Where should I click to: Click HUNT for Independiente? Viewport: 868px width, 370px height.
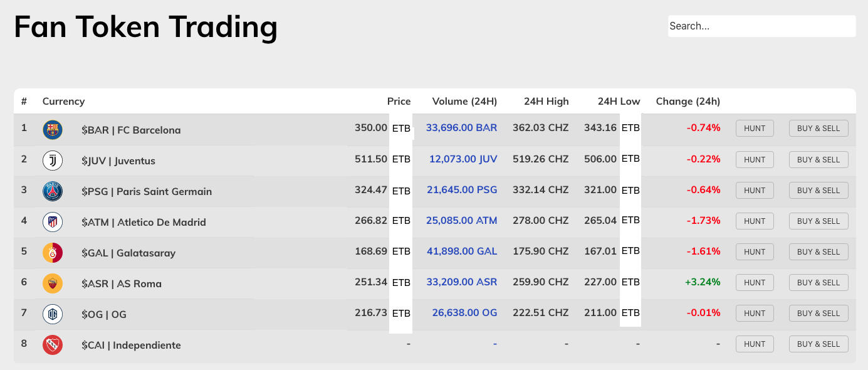coord(755,344)
